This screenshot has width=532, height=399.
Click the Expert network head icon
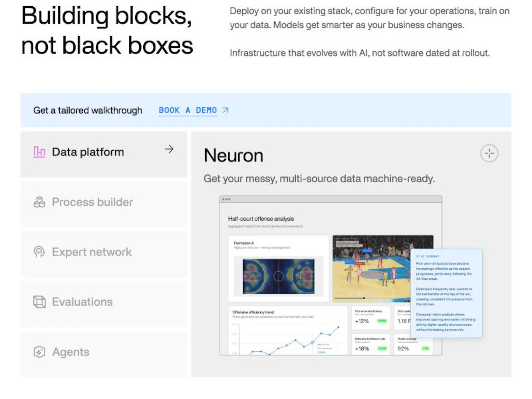click(x=39, y=252)
